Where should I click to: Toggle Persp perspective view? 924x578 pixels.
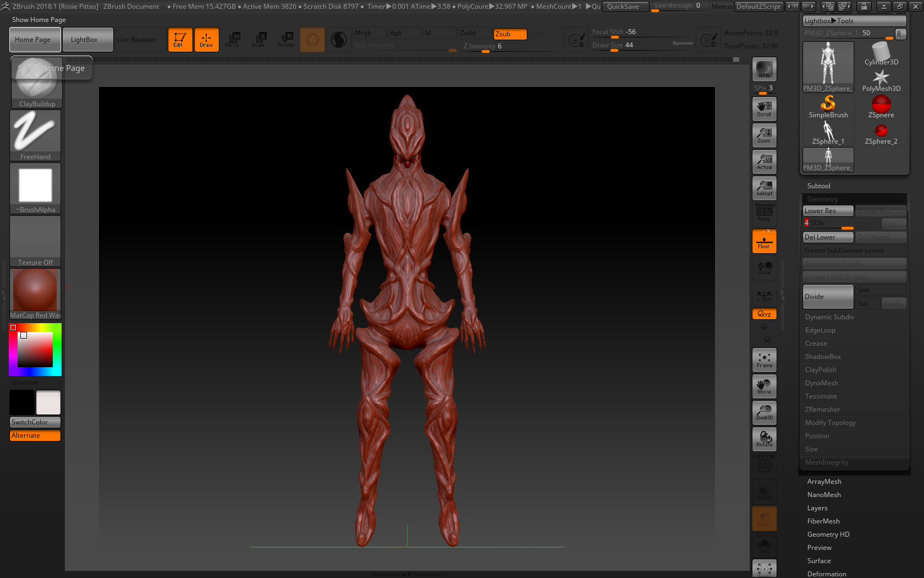click(764, 212)
